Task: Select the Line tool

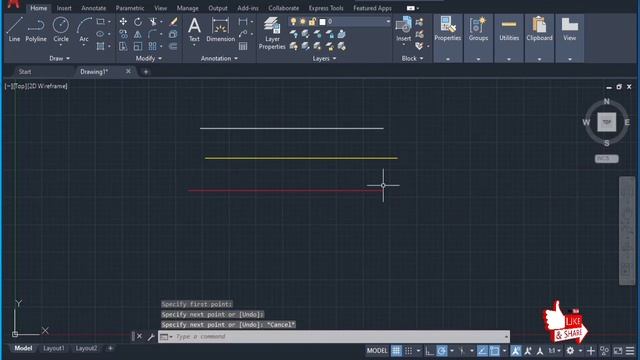Action: tap(14, 29)
